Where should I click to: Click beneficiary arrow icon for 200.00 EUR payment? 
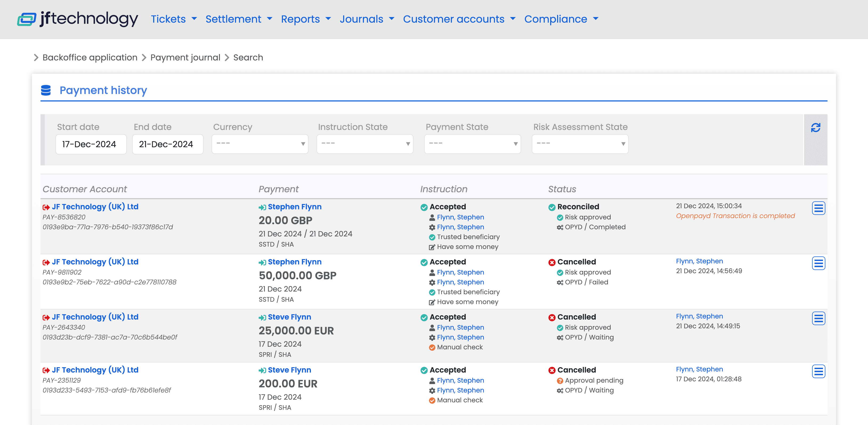click(262, 370)
